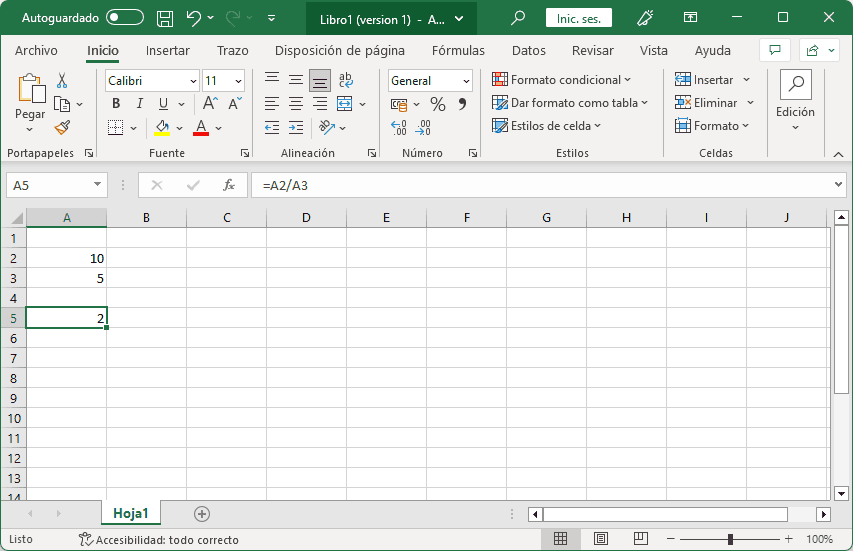
Task: Switch to the Vista tab
Action: [653, 51]
